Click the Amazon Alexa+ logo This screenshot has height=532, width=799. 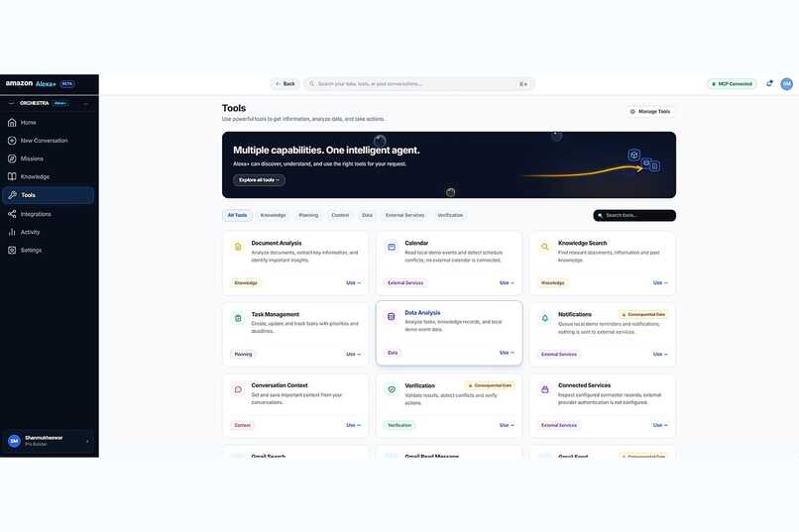click(31, 83)
